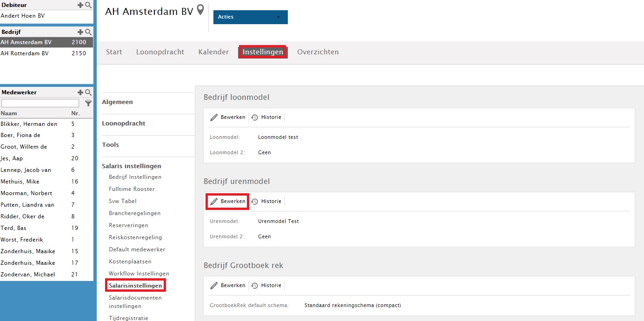644x321 pixels.
Task: Select employee Terd, Bas
Action: [46, 228]
